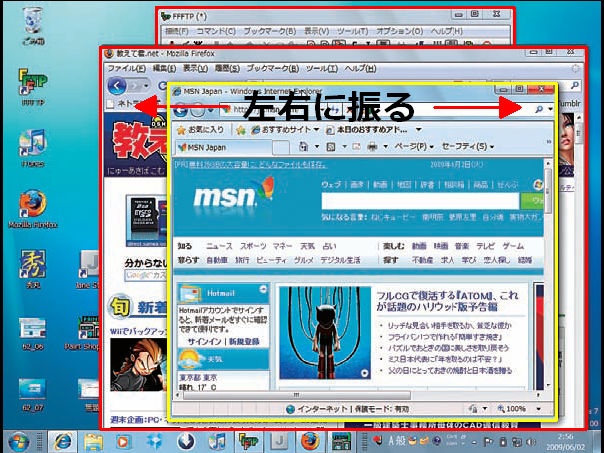Viewport: 604px width, 453px height.
Task: Click the Astro Boy ATOM thumbnail image
Action: pyautogui.click(x=325, y=333)
